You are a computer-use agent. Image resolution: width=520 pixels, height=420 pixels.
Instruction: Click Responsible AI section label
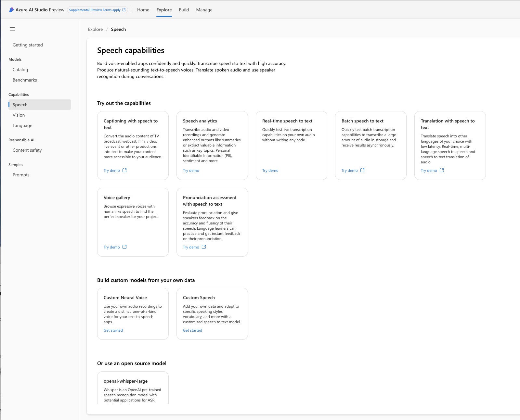[x=21, y=140]
